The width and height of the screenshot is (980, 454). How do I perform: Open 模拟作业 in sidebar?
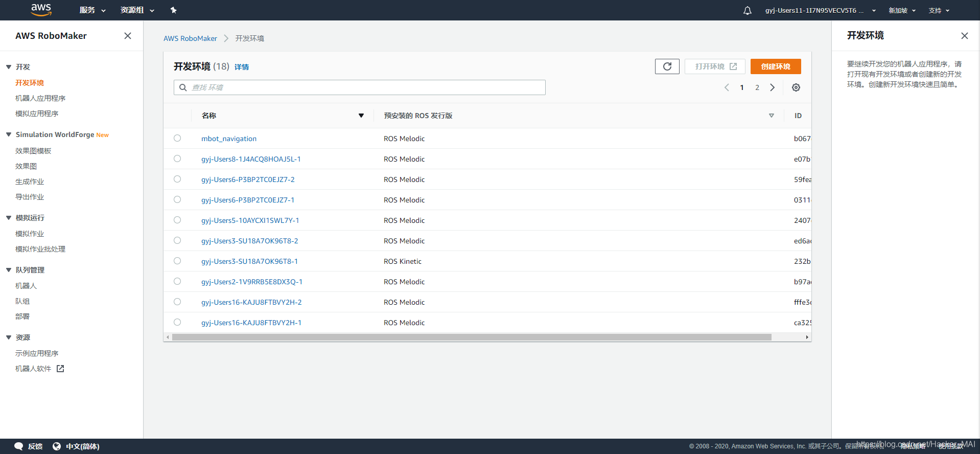pyautogui.click(x=30, y=234)
